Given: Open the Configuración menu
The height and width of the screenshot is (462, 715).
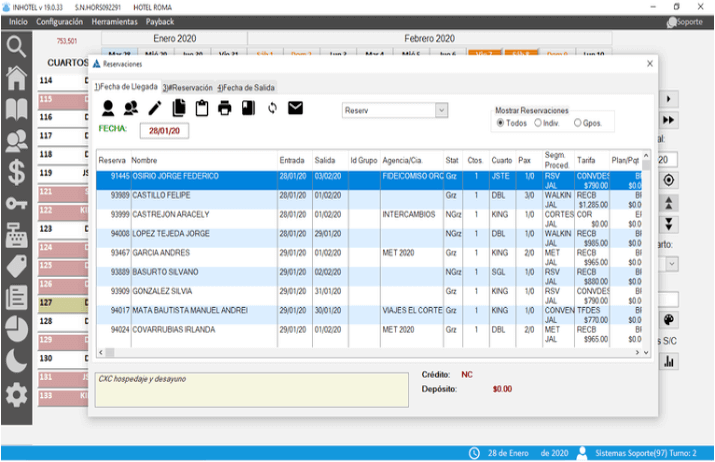Looking at the screenshot, I should [x=60, y=21].
